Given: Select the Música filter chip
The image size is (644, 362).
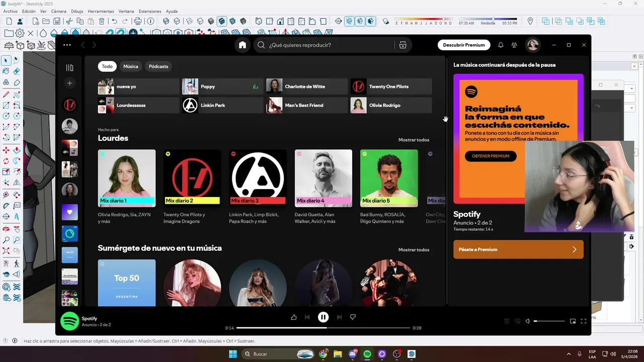Looking at the screenshot, I should (131, 66).
